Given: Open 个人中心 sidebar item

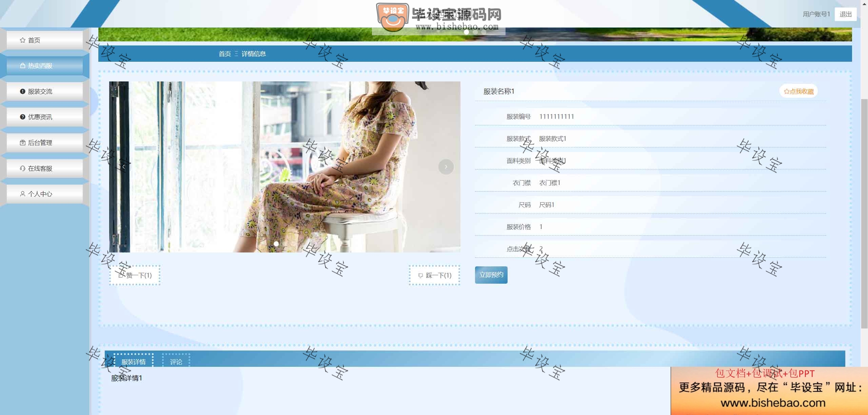Looking at the screenshot, I should (x=44, y=194).
